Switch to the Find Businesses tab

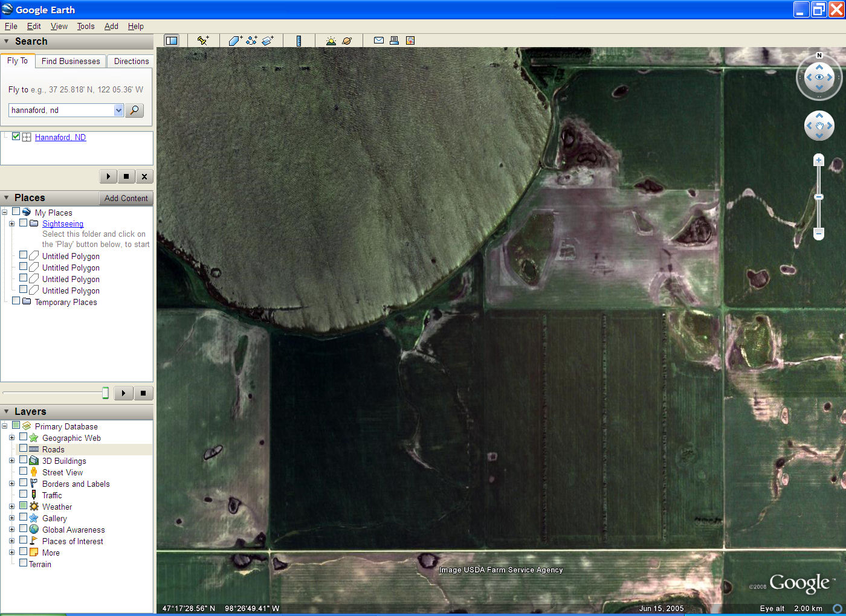pyautogui.click(x=71, y=61)
